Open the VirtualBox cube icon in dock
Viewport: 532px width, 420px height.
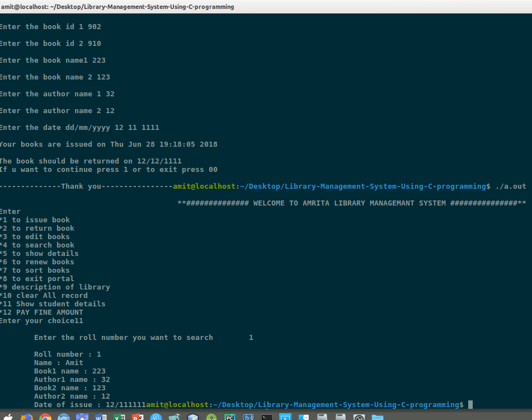(x=192, y=417)
